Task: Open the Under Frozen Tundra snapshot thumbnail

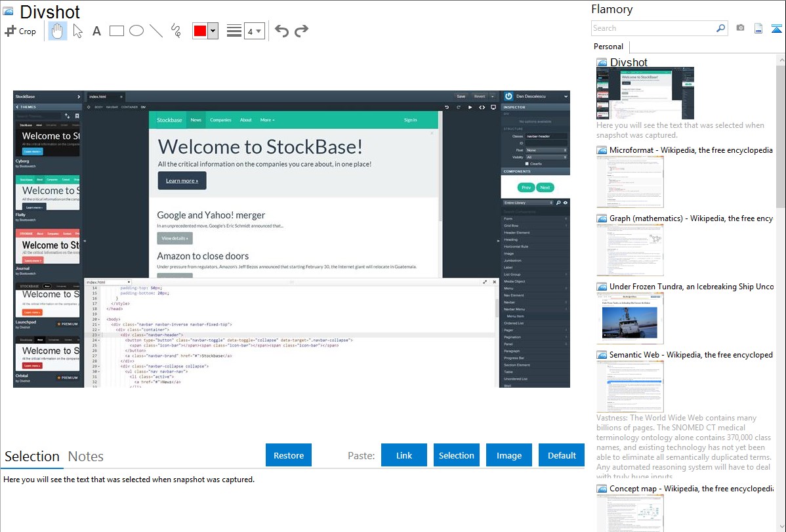Action: 630,319
